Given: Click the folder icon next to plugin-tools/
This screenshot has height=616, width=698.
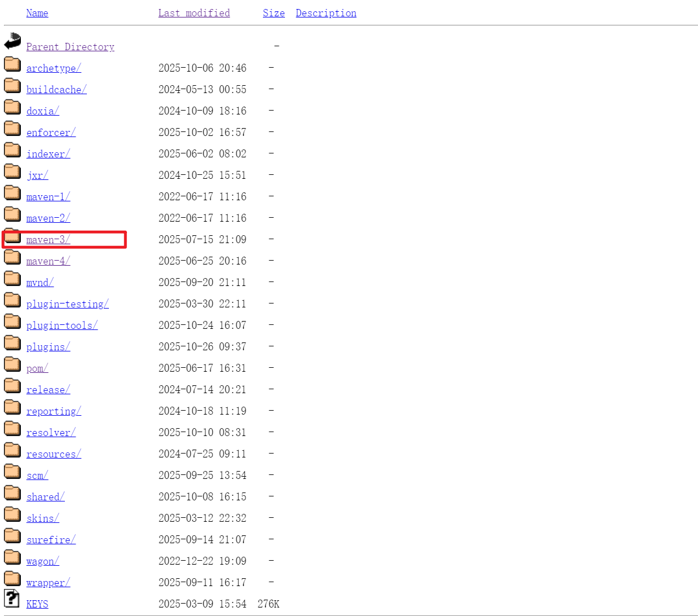Looking at the screenshot, I should pyautogui.click(x=12, y=321).
